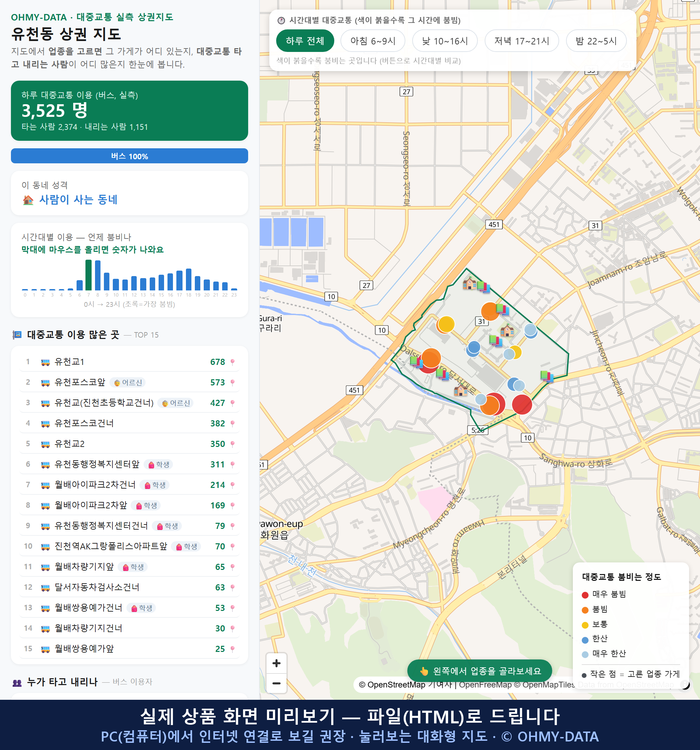The image size is (700, 750).
Task: Click blue 한산 legend swatch
Action: tap(585, 640)
